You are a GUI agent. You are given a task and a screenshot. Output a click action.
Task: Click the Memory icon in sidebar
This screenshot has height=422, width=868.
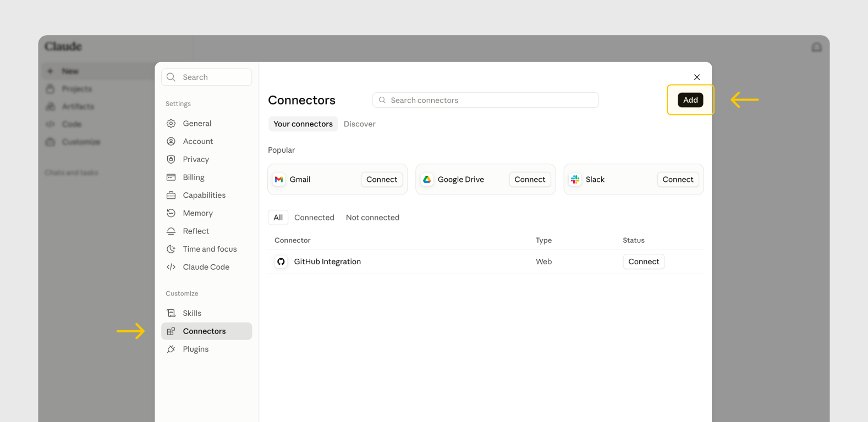[171, 213]
